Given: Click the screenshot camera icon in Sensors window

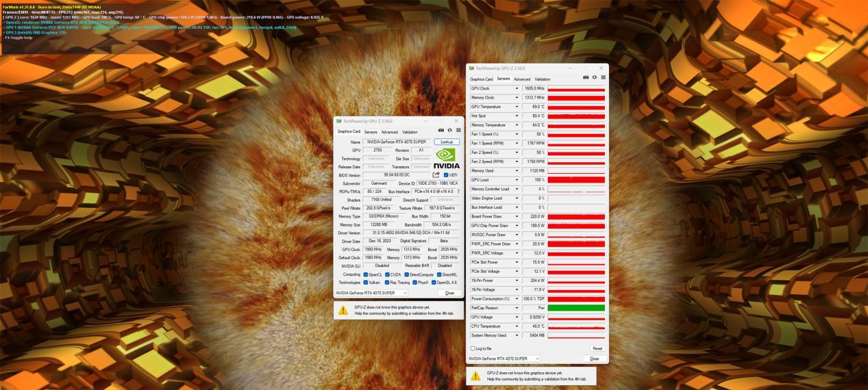Looking at the screenshot, I should 586,77.
